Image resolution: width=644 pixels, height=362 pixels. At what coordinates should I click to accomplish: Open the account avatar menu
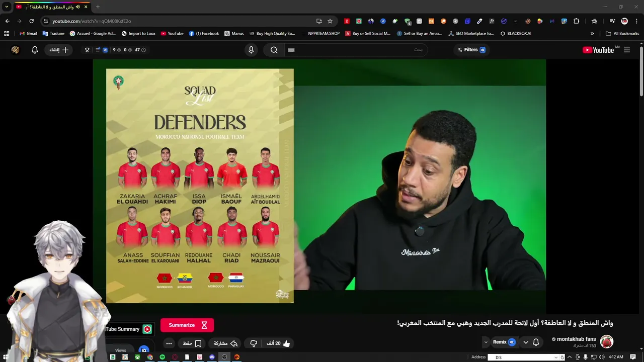15,50
